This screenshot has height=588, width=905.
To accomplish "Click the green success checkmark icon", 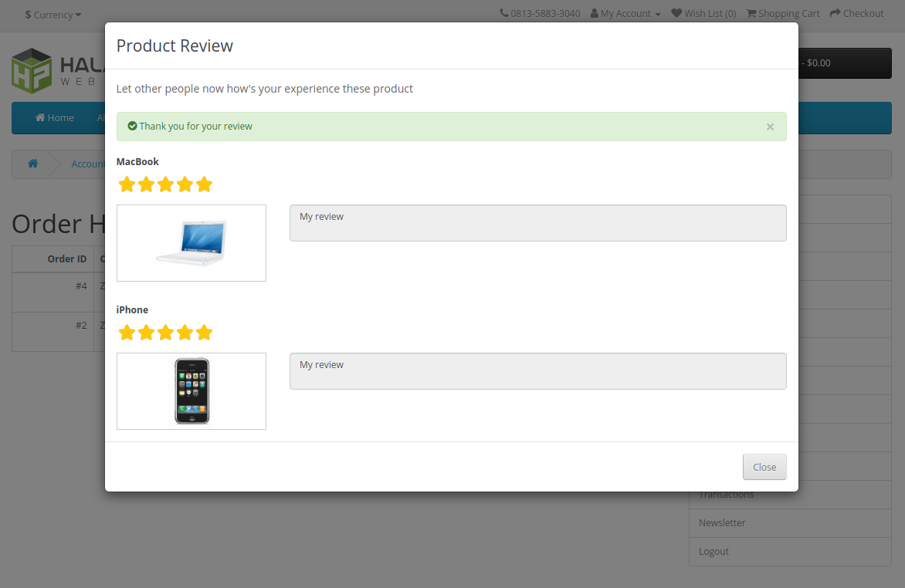I will [132, 126].
